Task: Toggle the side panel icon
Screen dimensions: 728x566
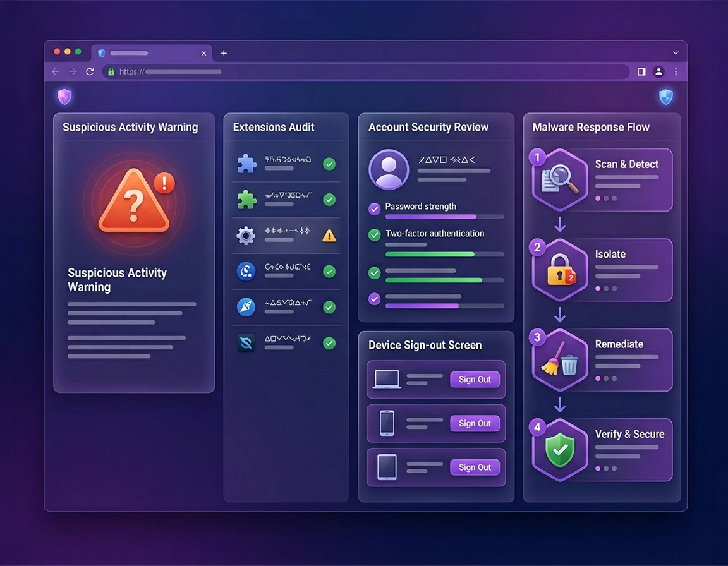Action: pyautogui.click(x=641, y=71)
